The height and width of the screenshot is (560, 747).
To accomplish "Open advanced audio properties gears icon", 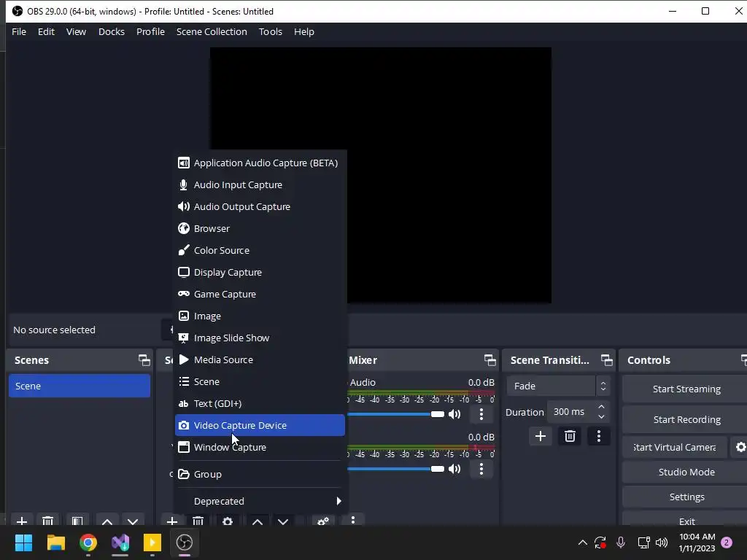I will point(323,521).
